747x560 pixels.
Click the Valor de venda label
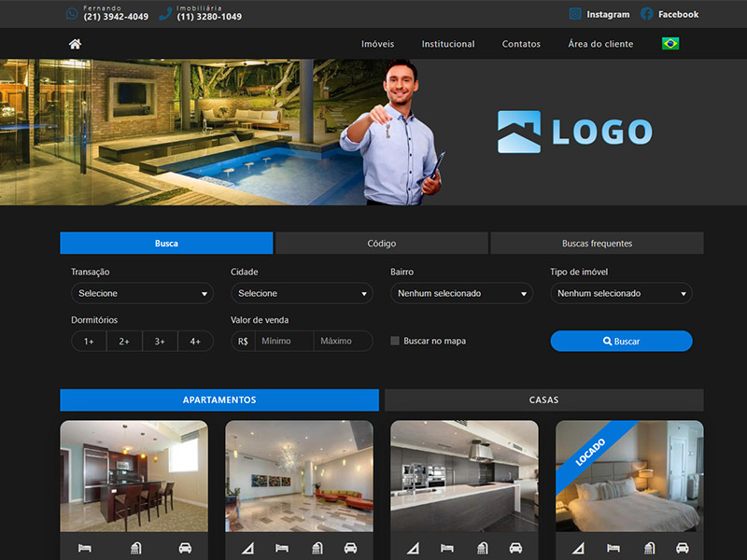tap(260, 320)
